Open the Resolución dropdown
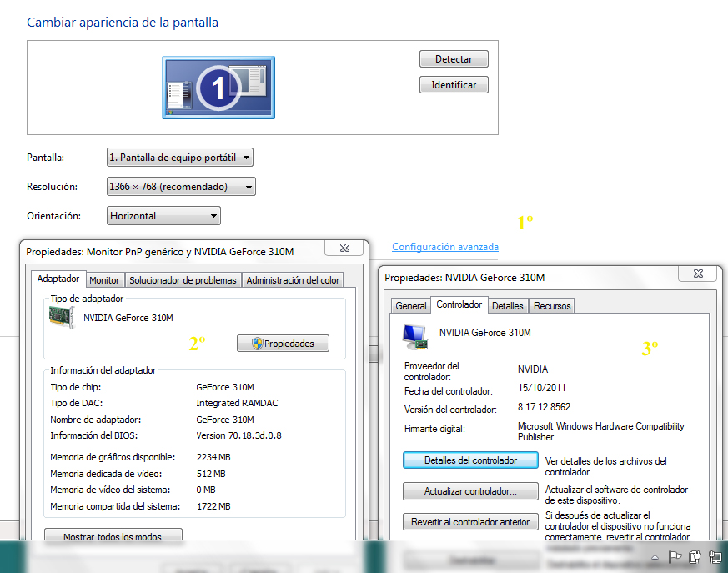 point(181,187)
